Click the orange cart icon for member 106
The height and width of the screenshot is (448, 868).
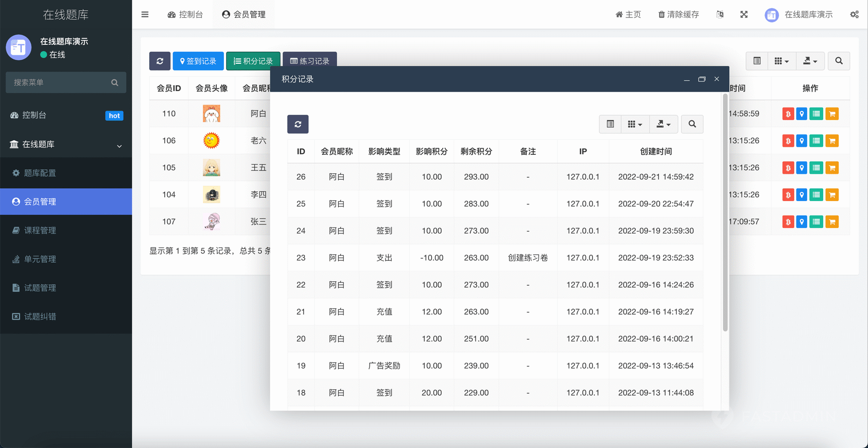832,141
